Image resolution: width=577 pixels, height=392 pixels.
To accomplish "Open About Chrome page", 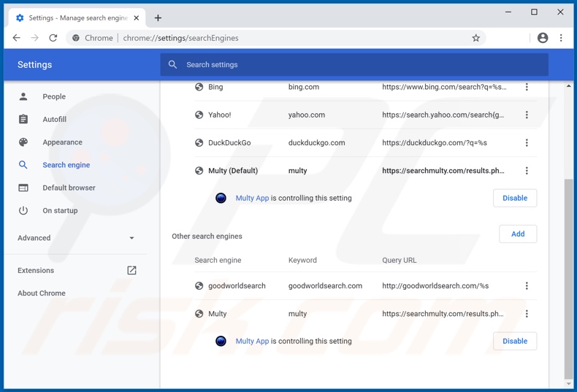I will coord(42,293).
